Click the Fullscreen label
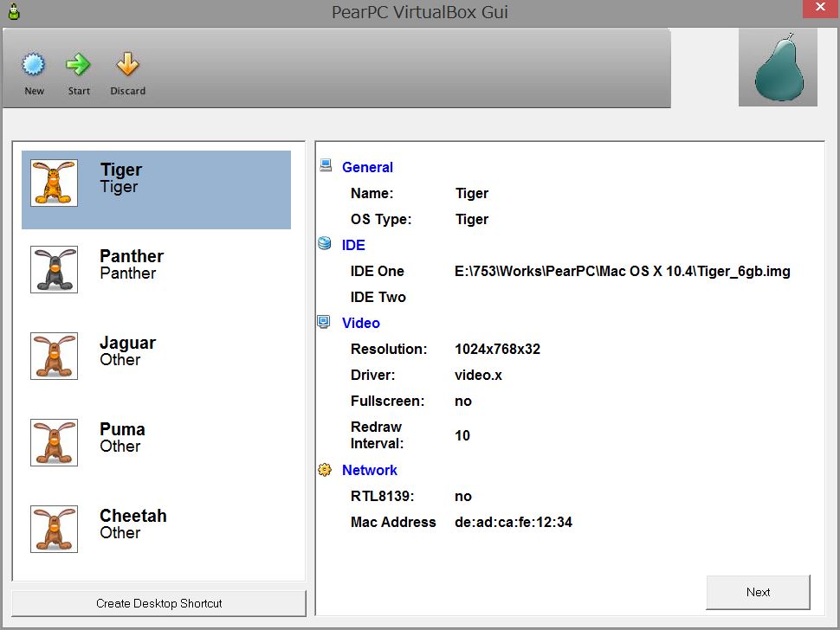 pos(388,401)
